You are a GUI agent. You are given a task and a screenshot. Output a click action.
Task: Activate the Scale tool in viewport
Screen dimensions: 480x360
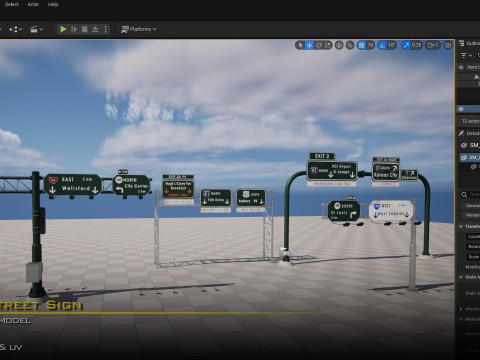(328, 45)
